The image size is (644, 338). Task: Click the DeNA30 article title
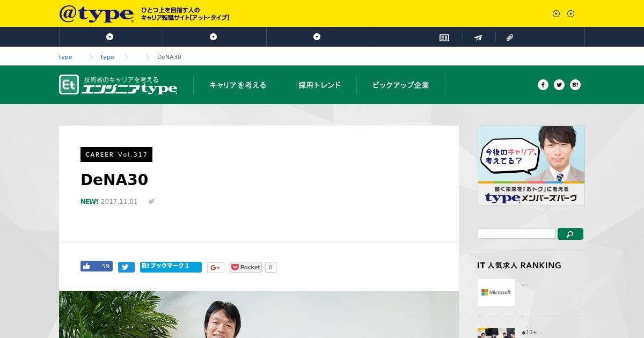(114, 180)
